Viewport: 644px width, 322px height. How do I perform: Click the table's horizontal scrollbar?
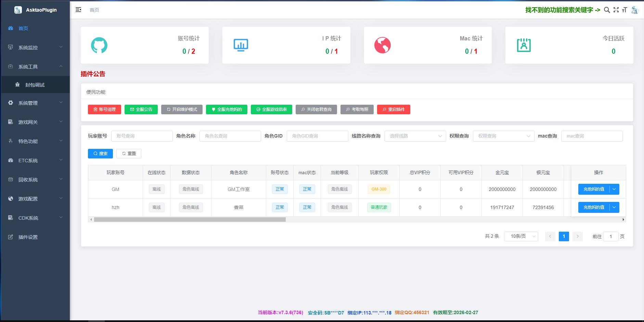(190, 220)
